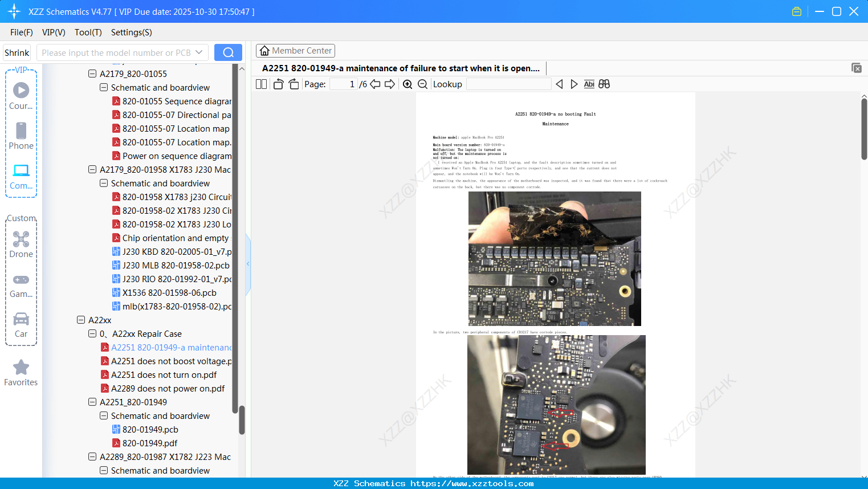Collapse Schematic and boardview under A2179_820-01055
Screen dimensions: 868x489
point(104,87)
